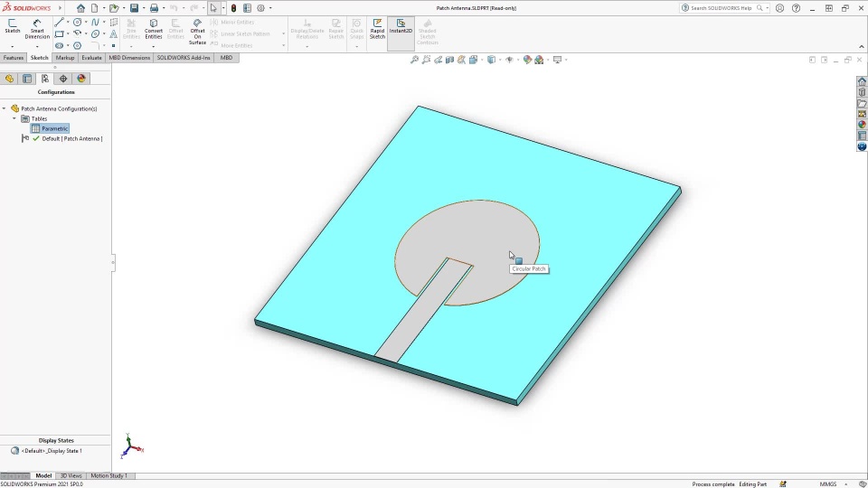
Task: Open the PropertyManager panel tab
Action: pyautogui.click(x=27, y=79)
